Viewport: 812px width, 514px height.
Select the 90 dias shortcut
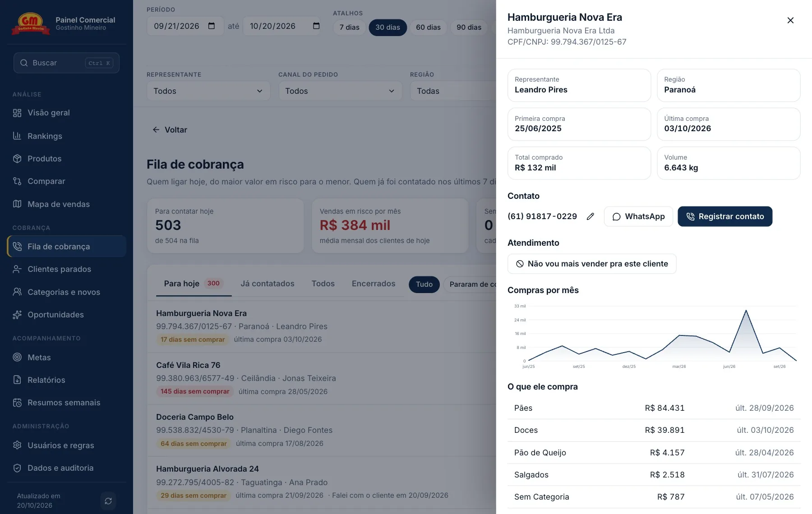click(469, 28)
